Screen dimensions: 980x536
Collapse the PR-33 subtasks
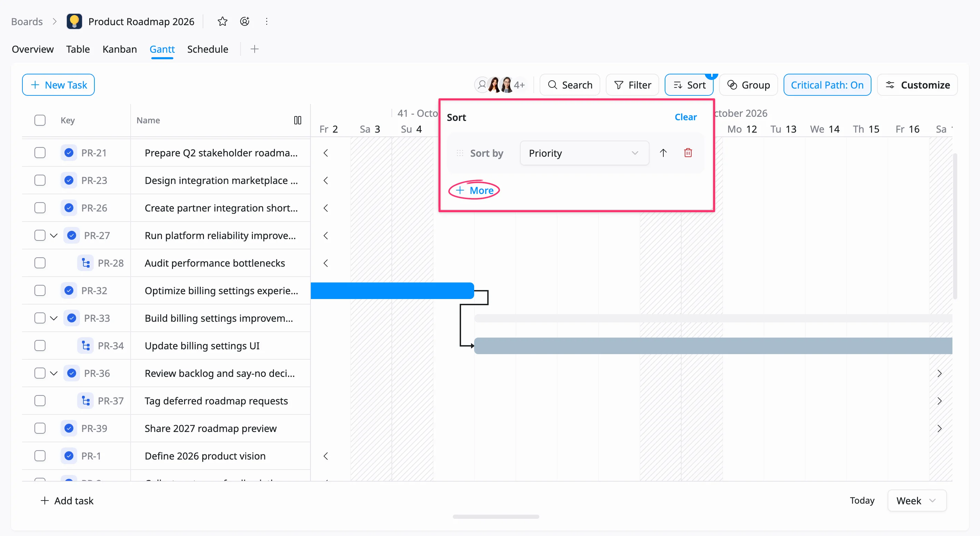tap(54, 318)
